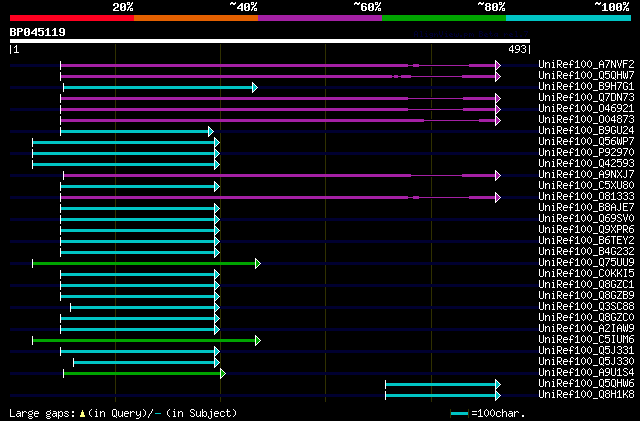
Task: Click the cyan arrowhead ending the B9GU24 alignment
Action: (211, 131)
